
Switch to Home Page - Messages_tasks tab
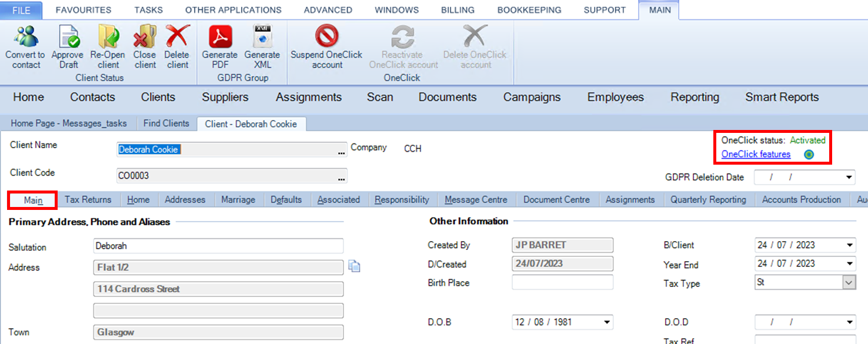coord(69,123)
